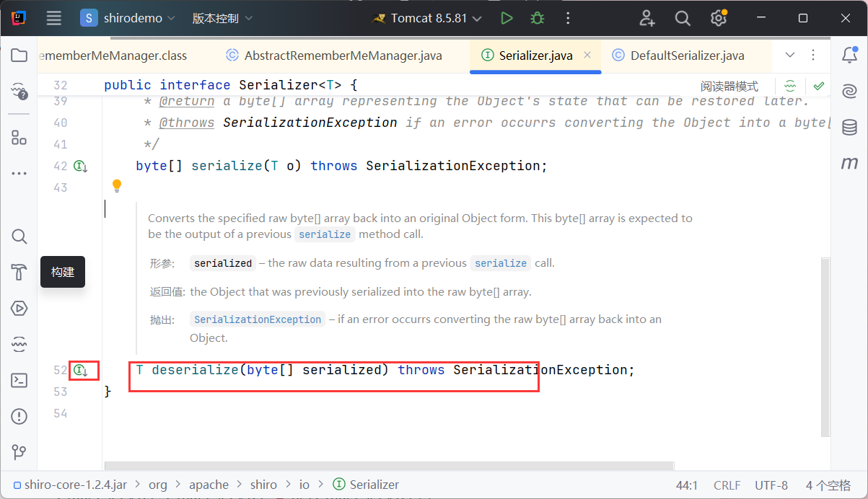Start debugging with the bug icon
The width and height of the screenshot is (868, 499).
tap(537, 18)
